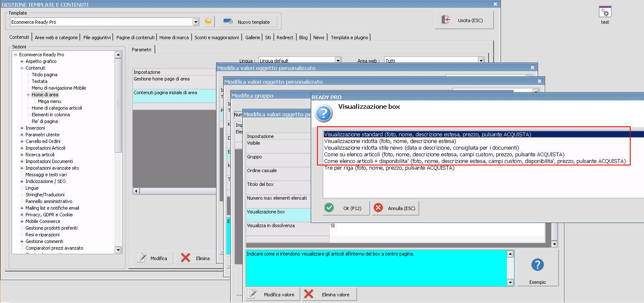Open the Blog tab
The height and width of the screenshot is (303, 644).
[x=303, y=38]
